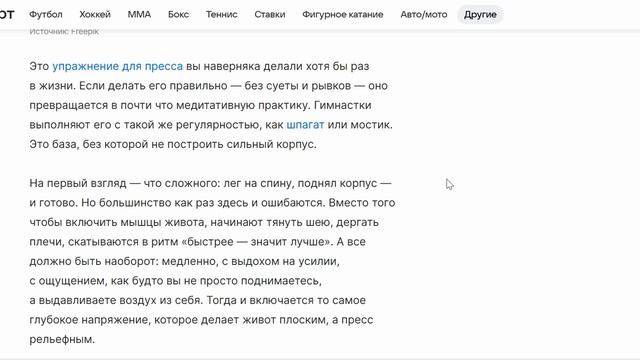Click the word 'Гимнастки' in the article

tap(343, 105)
